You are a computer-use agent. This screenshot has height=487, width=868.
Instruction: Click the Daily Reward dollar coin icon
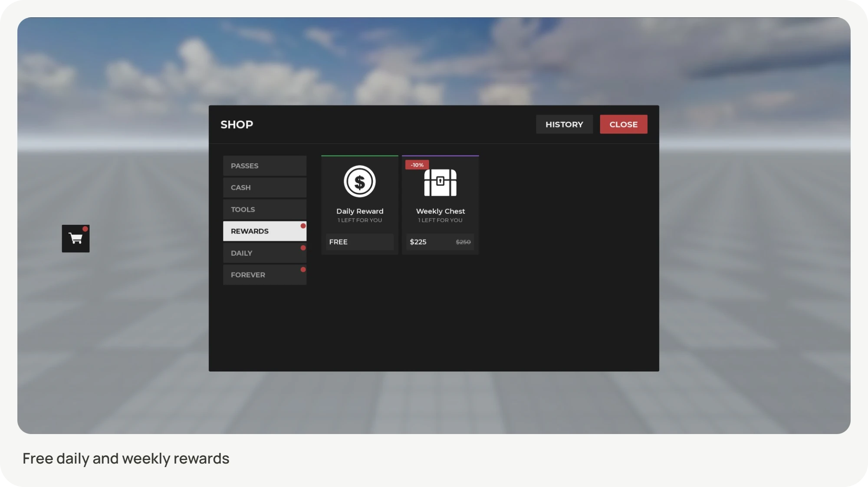click(360, 181)
